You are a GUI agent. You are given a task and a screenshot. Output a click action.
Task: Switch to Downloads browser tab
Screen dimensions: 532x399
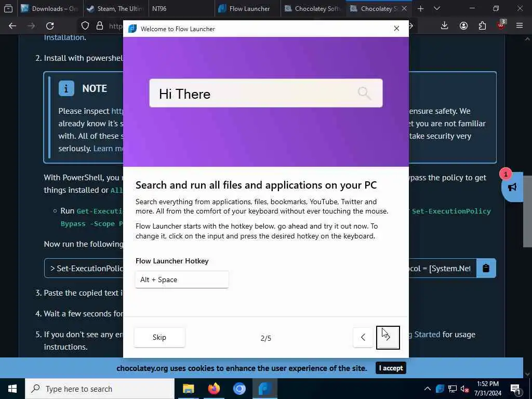49,8
